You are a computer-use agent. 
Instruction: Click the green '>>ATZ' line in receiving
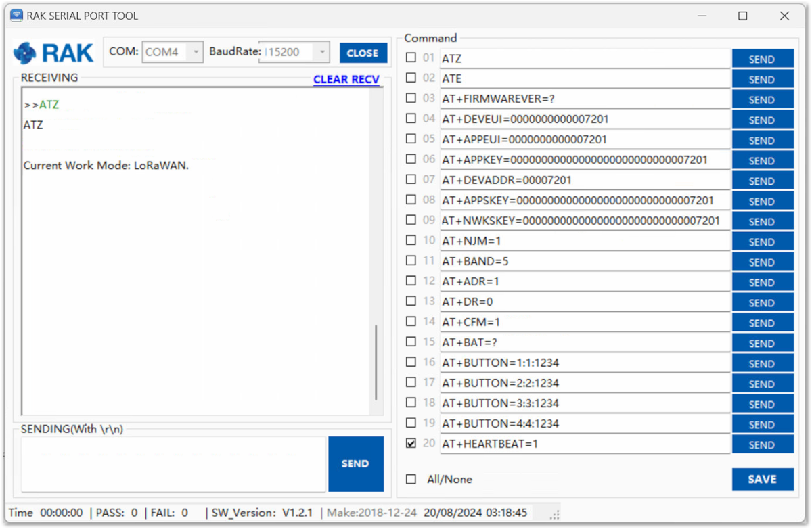coord(42,105)
